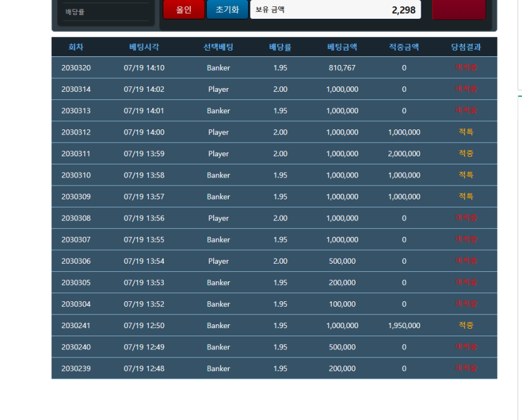Click the 회차 column header
The width and height of the screenshot is (522, 420).
pyautogui.click(x=76, y=47)
